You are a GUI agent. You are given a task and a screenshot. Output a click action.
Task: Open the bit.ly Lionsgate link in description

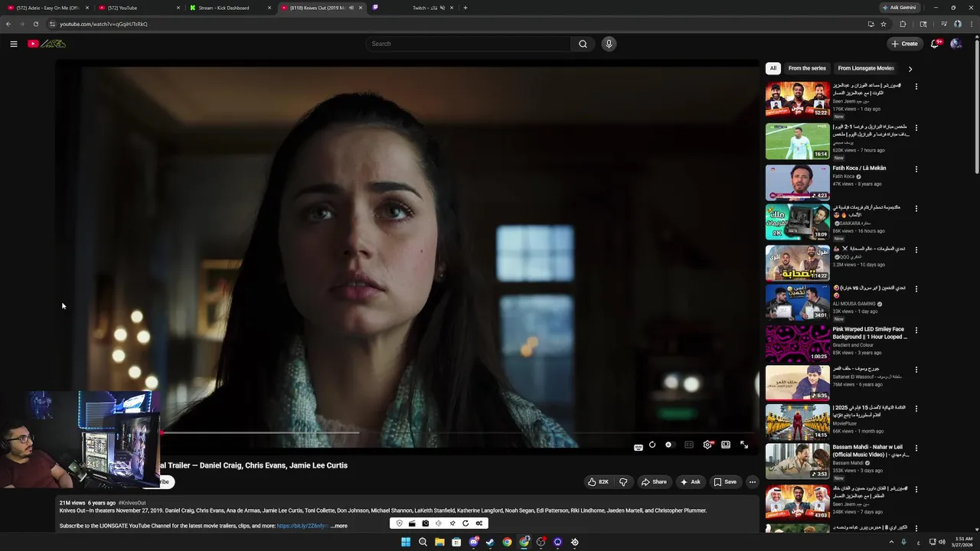click(x=302, y=526)
